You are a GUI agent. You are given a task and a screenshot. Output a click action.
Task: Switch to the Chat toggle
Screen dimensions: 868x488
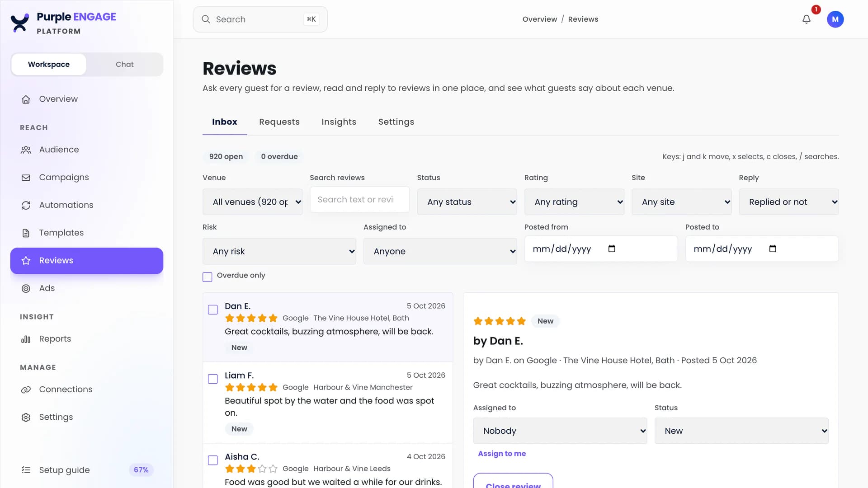(x=125, y=64)
